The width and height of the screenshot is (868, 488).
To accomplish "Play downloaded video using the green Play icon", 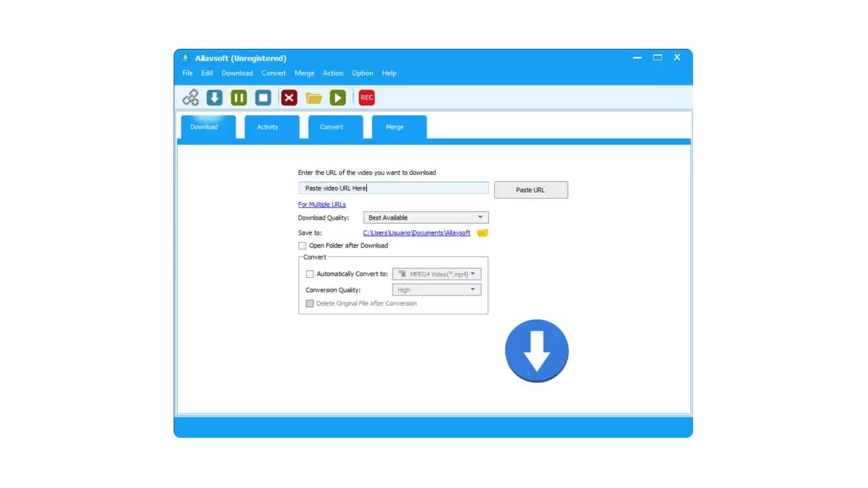I will coord(338,97).
